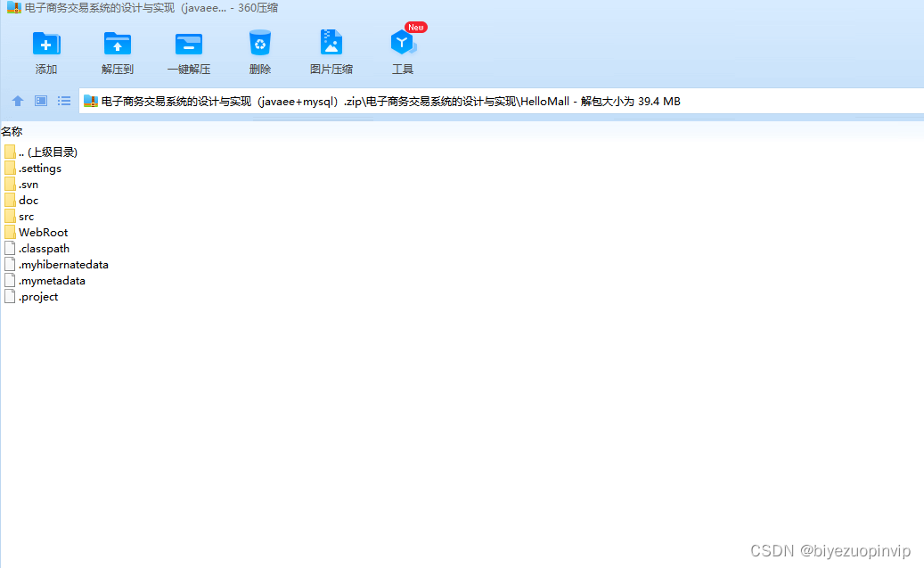Switch to the thumbnail view icon
Screen dimensions: 924x568
tap(41, 101)
